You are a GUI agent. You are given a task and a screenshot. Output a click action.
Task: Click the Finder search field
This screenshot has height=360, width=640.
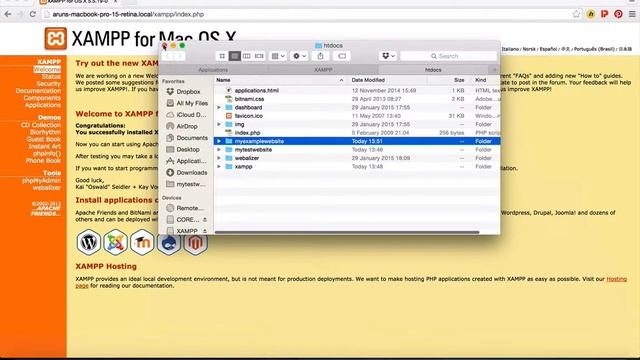click(448, 56)
